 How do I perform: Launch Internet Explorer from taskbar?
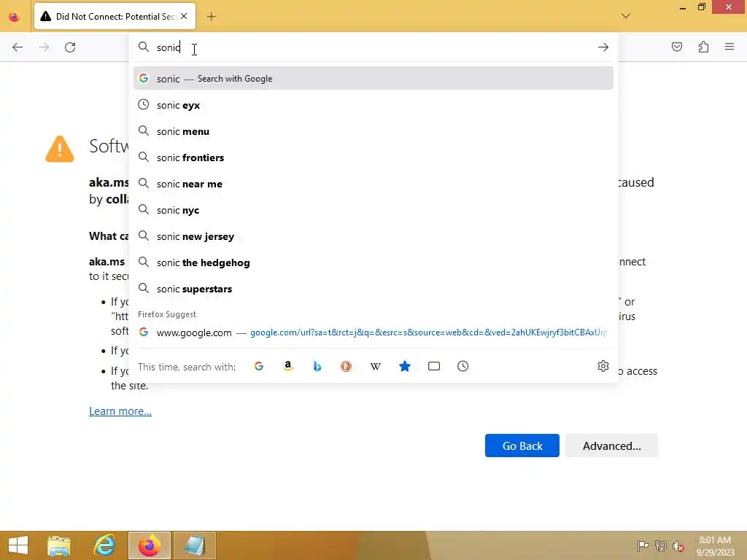pos(105,545)
